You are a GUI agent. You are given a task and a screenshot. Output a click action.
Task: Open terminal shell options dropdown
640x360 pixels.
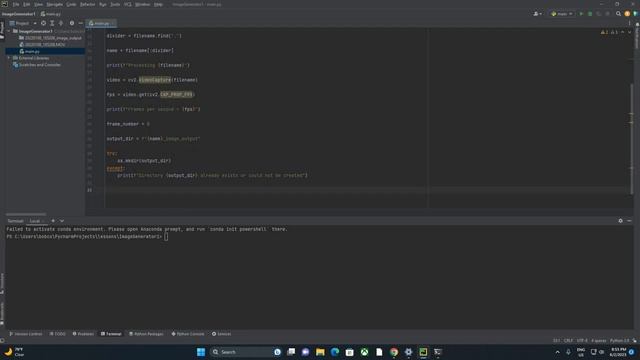[x=62, y=221]
